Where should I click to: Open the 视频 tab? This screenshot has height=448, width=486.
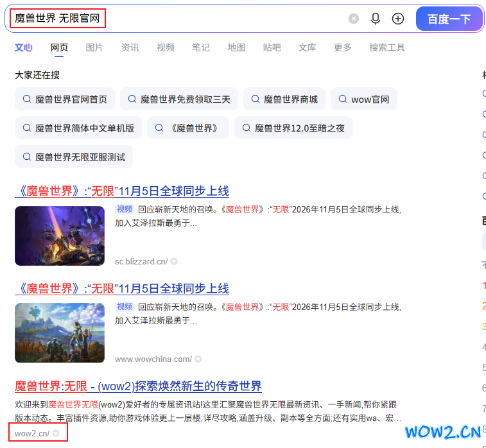tap(166, 47)
